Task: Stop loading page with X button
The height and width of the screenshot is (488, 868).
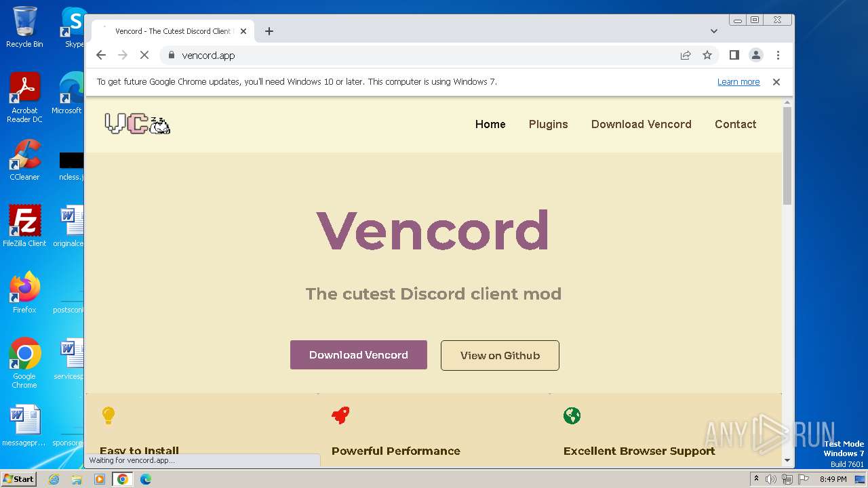Action: click(144, 56)
